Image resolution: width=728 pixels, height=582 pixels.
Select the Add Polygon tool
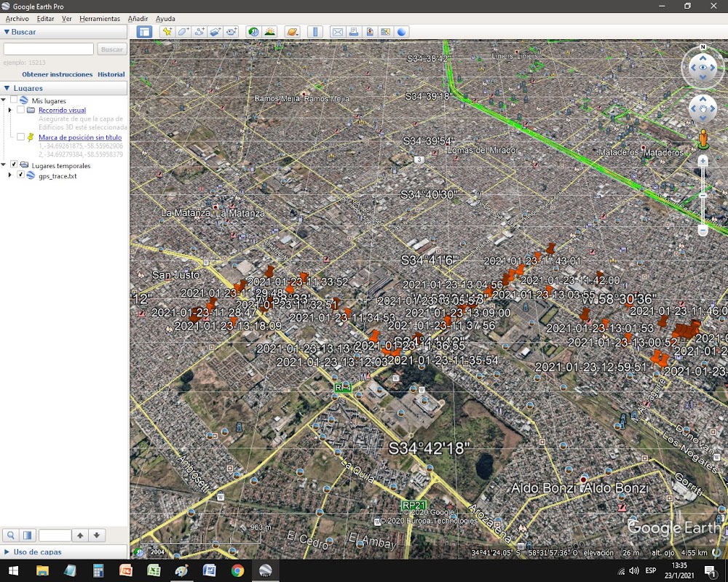coord(183,32)
